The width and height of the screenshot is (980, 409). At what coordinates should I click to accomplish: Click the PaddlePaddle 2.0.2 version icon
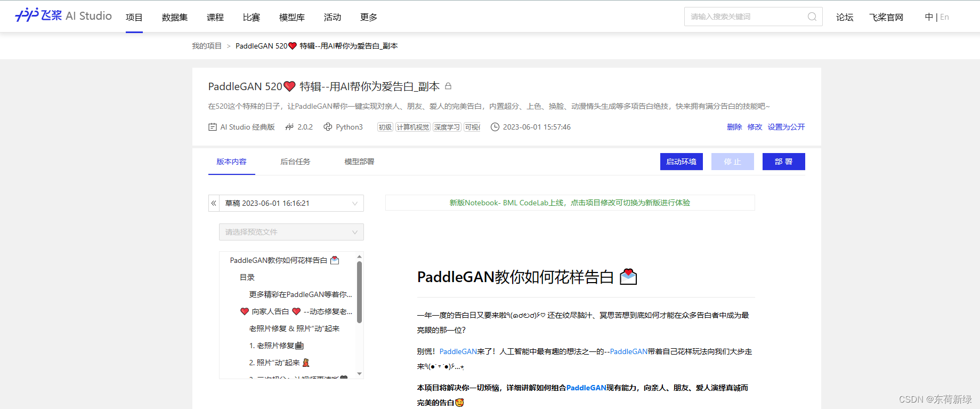tap(289, 127)
